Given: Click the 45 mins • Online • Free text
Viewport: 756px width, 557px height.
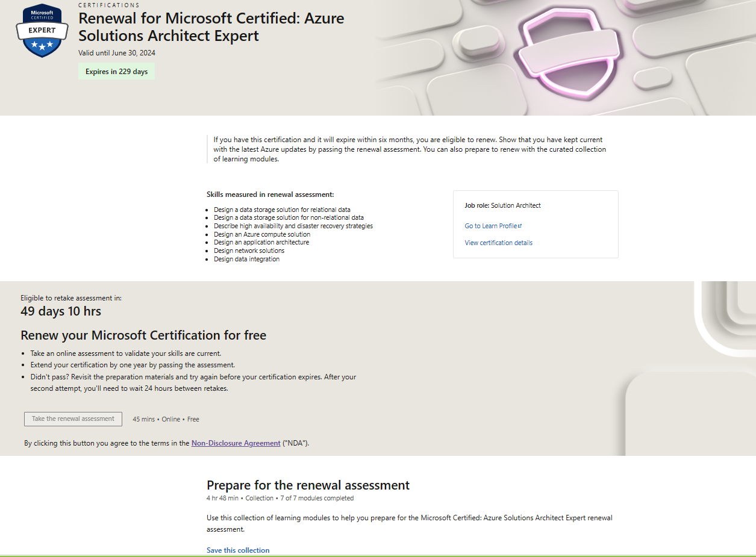Looking at the screenshot, I should click(166, 419).
